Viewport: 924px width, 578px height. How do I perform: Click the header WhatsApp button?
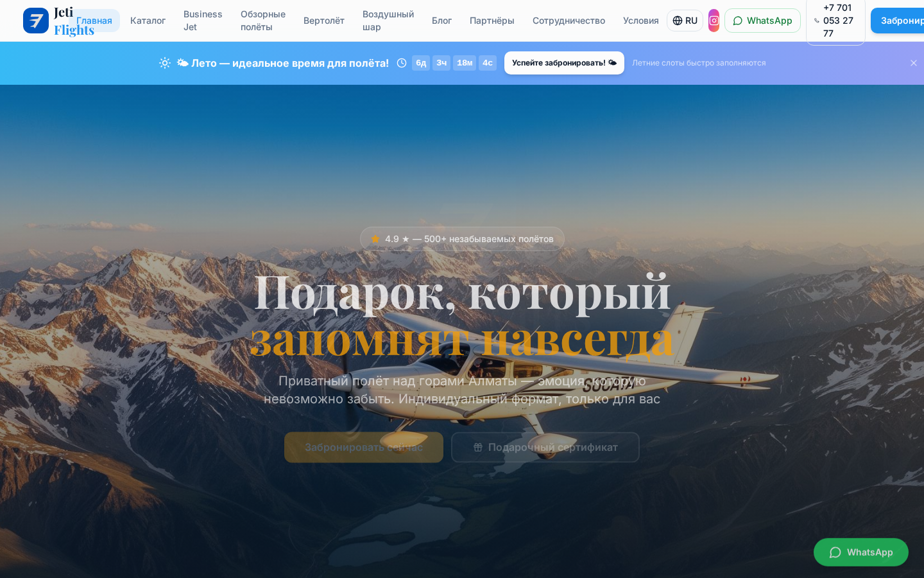[762, 21]
